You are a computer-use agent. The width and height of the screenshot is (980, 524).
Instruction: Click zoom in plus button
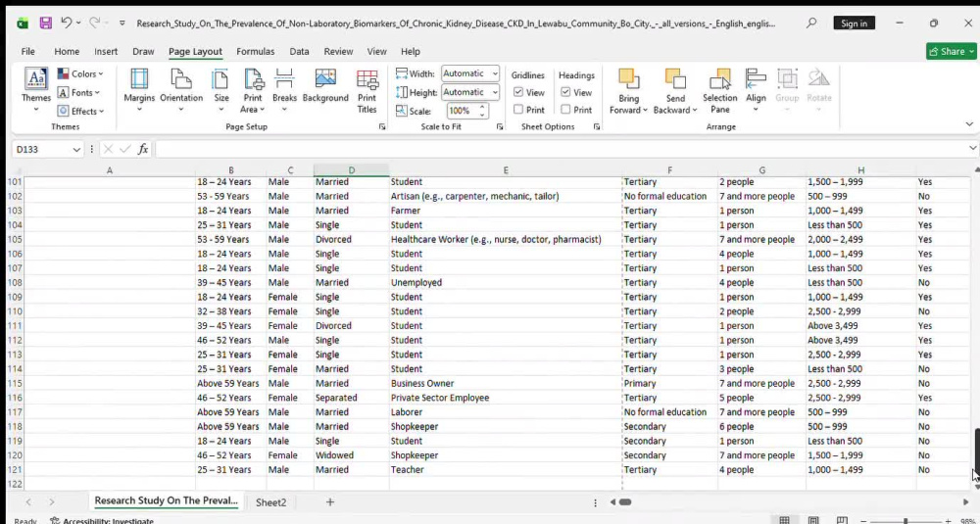point(948,520)
